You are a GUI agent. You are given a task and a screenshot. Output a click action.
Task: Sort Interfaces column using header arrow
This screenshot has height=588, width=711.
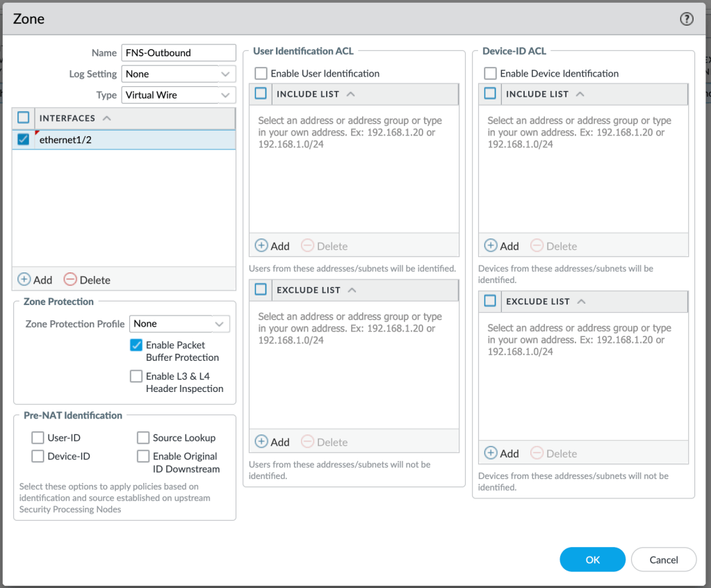(x=106, y=119)
